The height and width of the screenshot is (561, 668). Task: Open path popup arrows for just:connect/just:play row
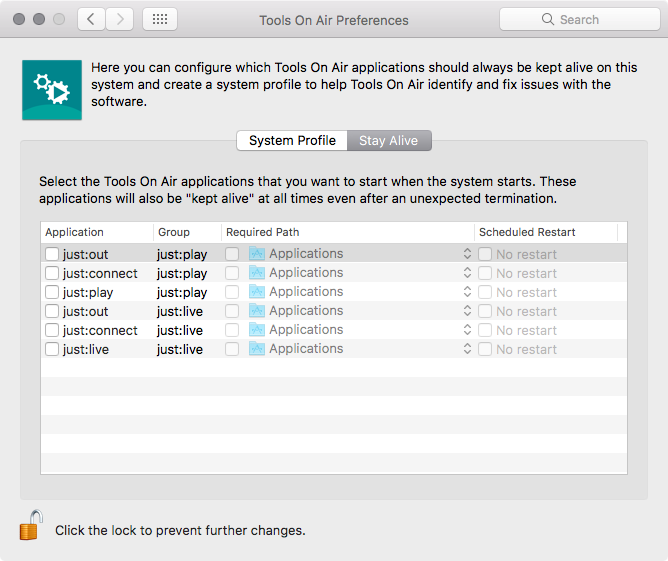tap(467, 273)
